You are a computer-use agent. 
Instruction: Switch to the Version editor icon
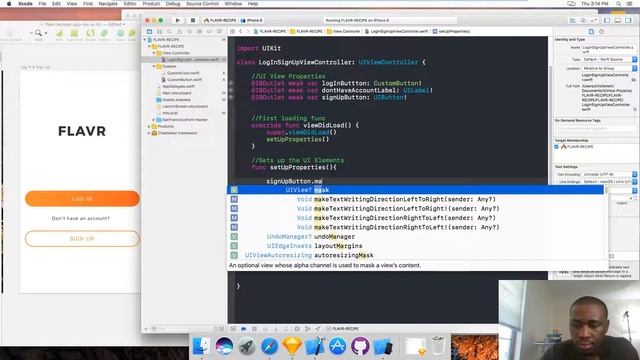594,20
